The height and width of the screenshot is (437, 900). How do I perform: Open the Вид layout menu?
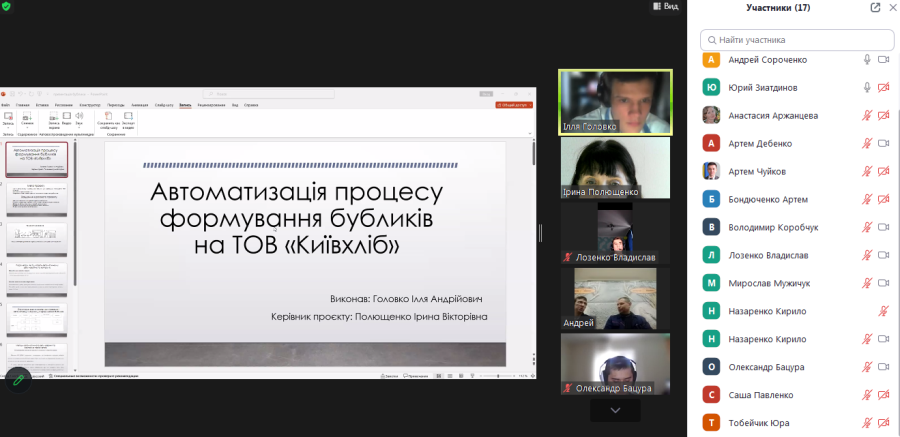(x=666, y=6)
